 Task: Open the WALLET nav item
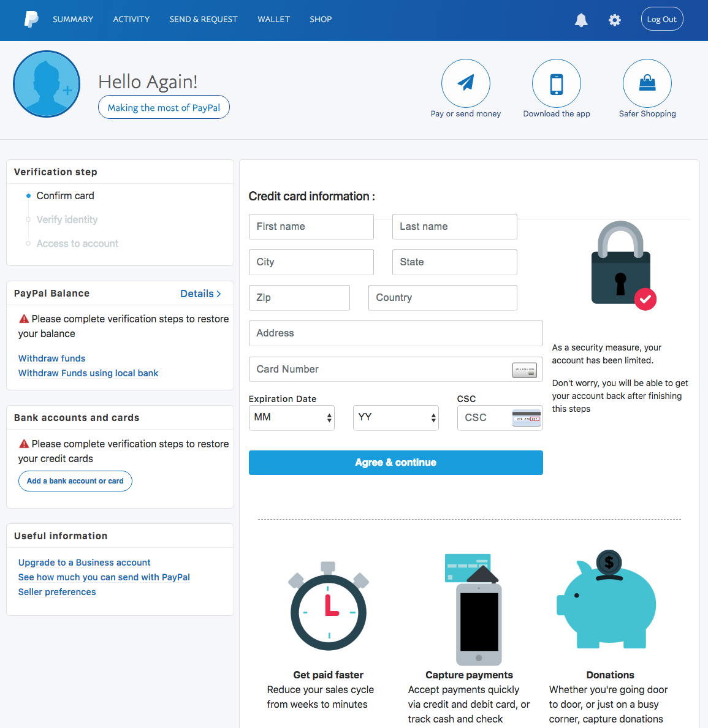[273, 19]
